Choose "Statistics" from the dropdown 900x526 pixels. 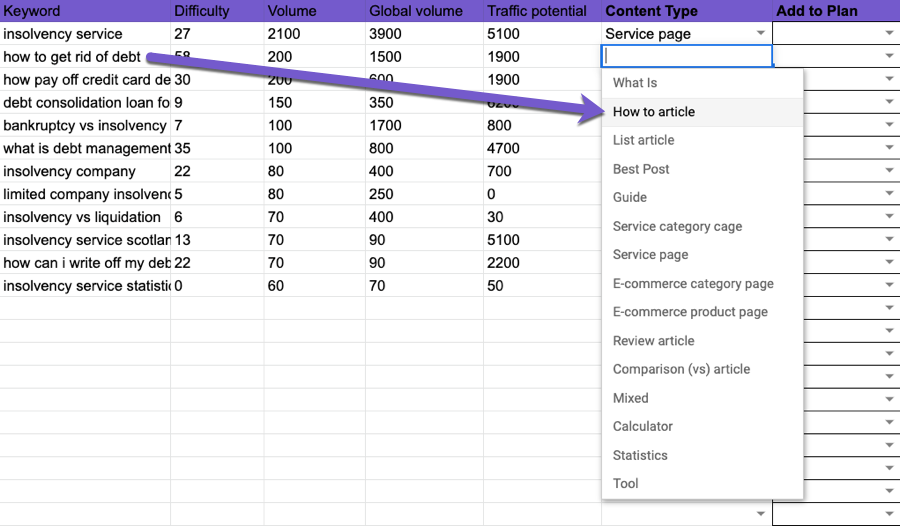[640, 455]
